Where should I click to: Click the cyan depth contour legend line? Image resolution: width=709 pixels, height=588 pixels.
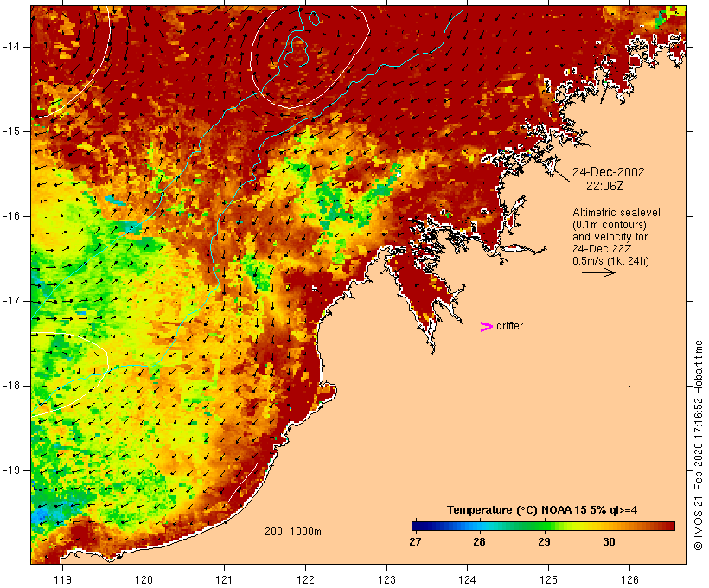tap(279, 540)
